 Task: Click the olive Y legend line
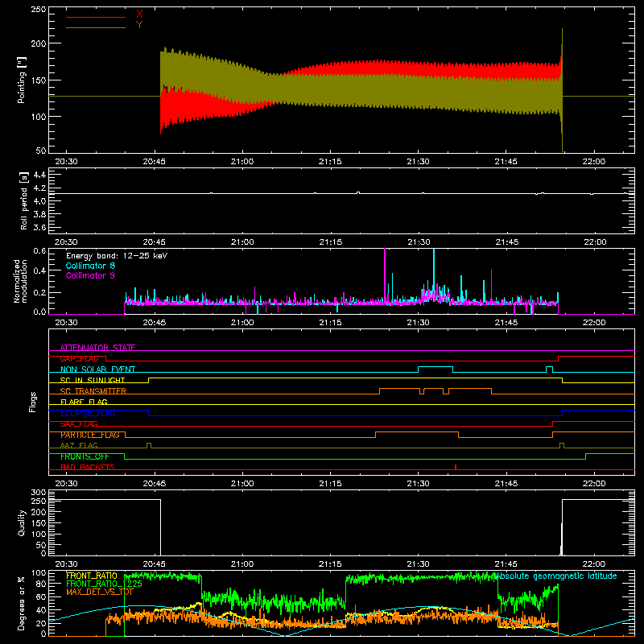[x=96, y=28]
